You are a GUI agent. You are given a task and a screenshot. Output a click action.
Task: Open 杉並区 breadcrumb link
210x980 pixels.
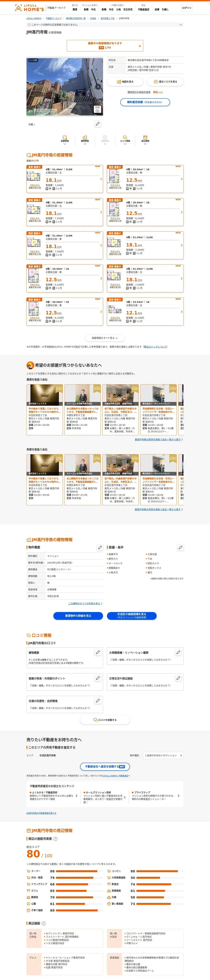(93, 18)
